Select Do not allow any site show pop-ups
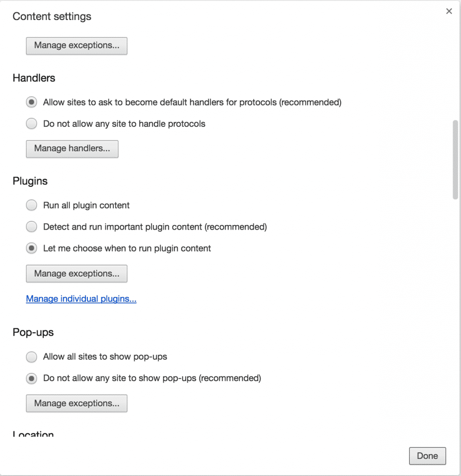This screenshot has height=476, width=461. tap(32, 378)
